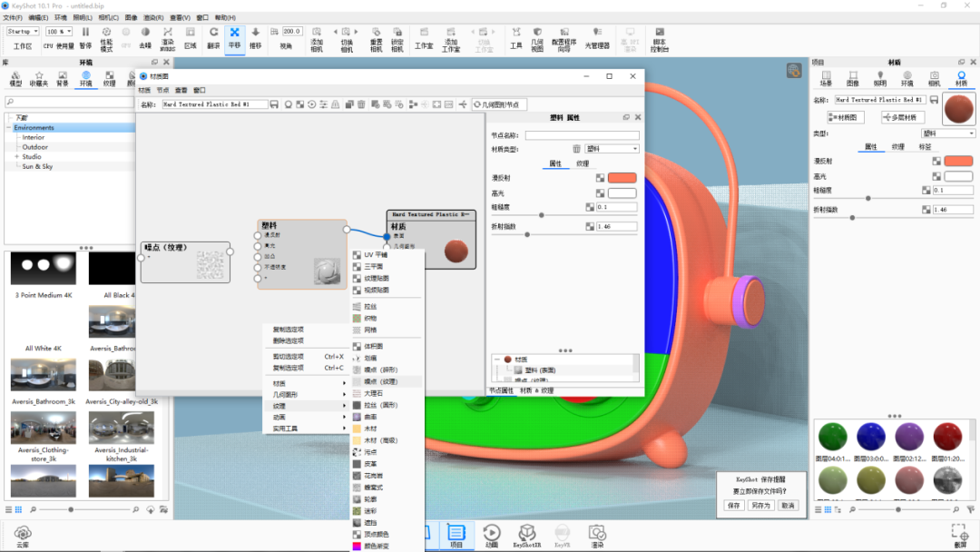Toggle texture checker beside 折射指数 in node properties
Screen dimensions: 980x552
click(590, 226)
